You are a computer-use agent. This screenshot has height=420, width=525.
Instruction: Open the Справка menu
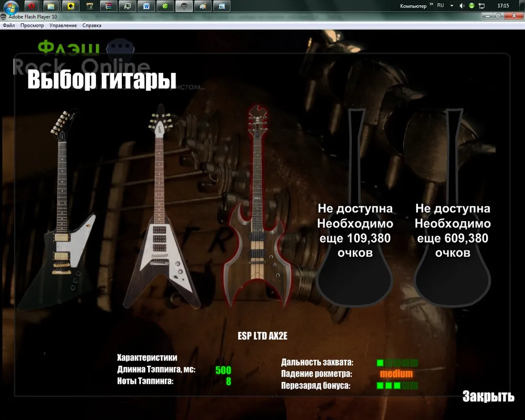(92, 25)
